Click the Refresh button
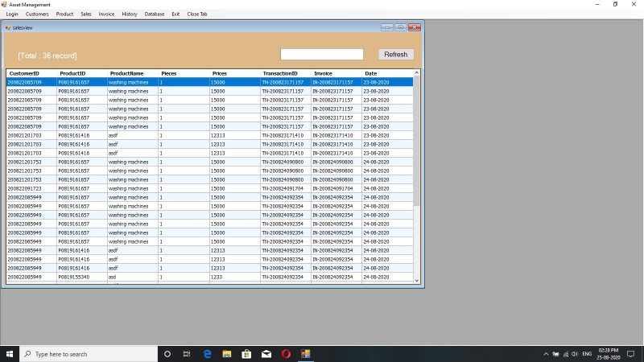The image size is (644, 362). pyautogui.click(x=396, y=54)
